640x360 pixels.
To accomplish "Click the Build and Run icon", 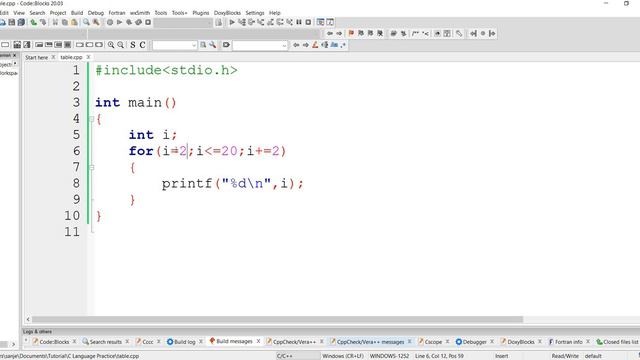I will tap(129, 22).
